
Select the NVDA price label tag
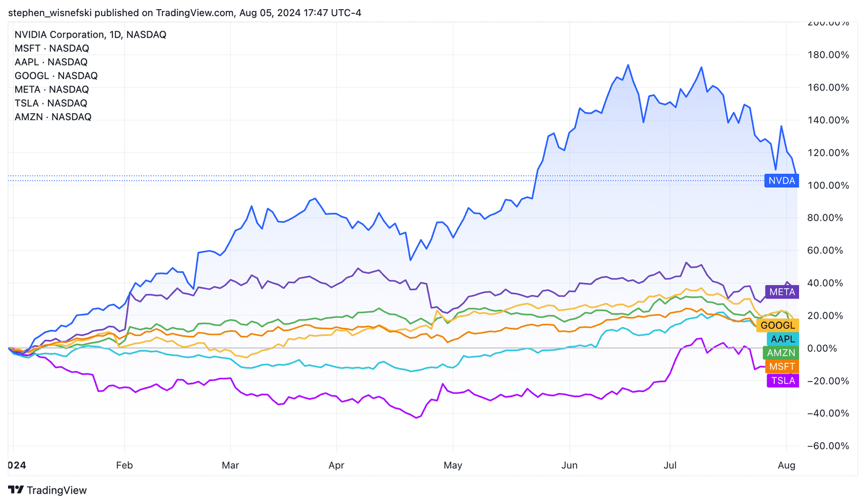coord(782,181)
